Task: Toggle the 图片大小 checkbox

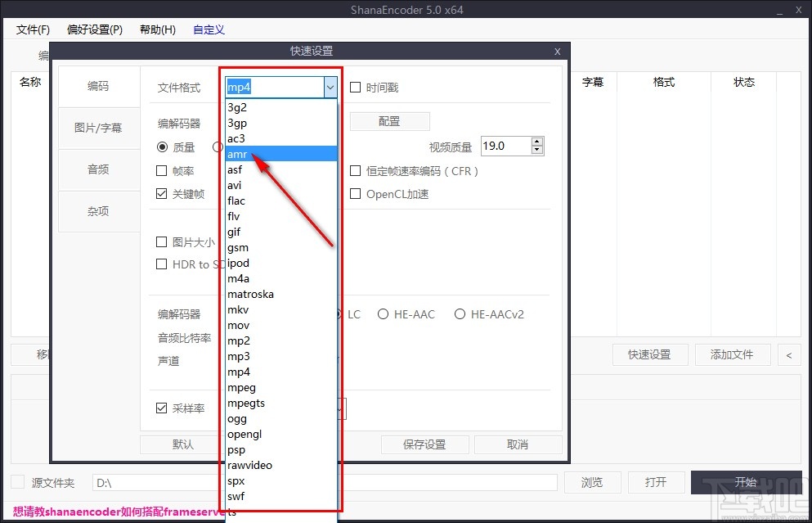Action: pyautogui.click(x=162, y=242)
